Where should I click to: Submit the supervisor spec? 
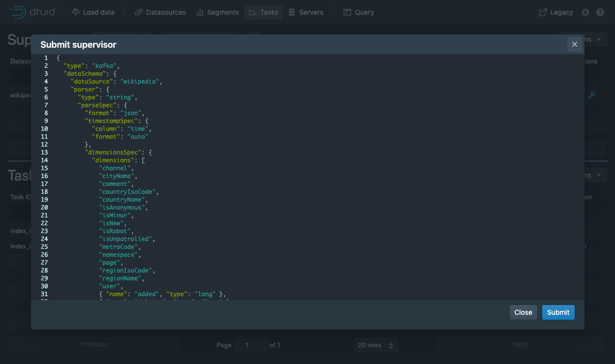(x=558, y=312)
